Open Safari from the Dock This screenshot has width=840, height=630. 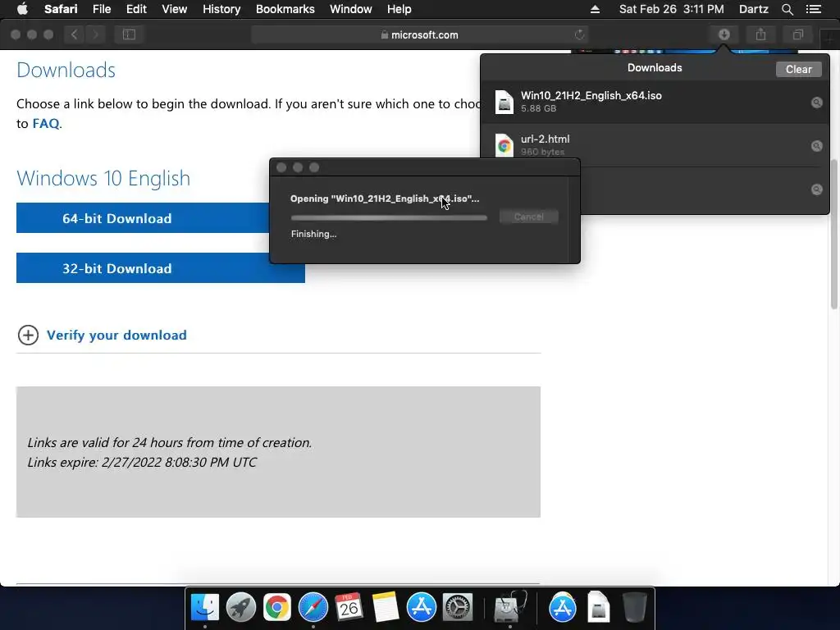click(x=313, y=607)
